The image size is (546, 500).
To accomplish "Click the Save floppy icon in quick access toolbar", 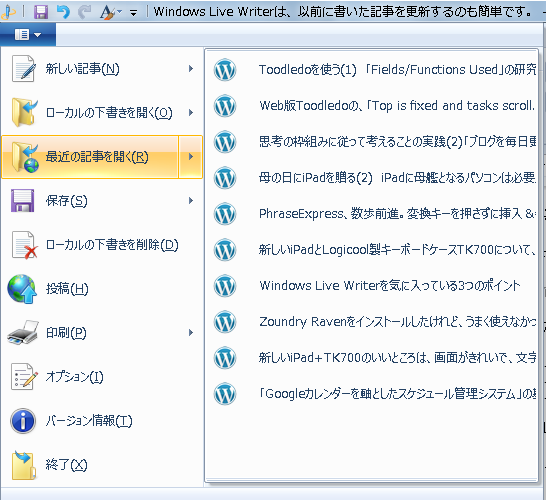I will pos(41,12).
